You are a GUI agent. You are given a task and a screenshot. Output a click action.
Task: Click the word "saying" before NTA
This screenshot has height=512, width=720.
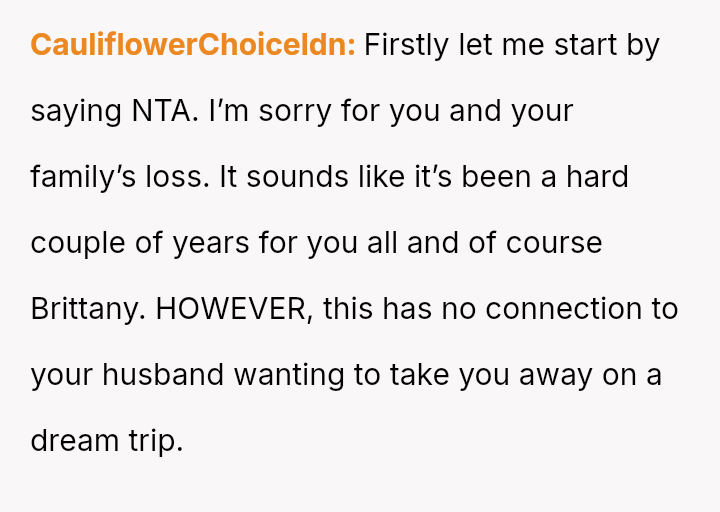76,112
